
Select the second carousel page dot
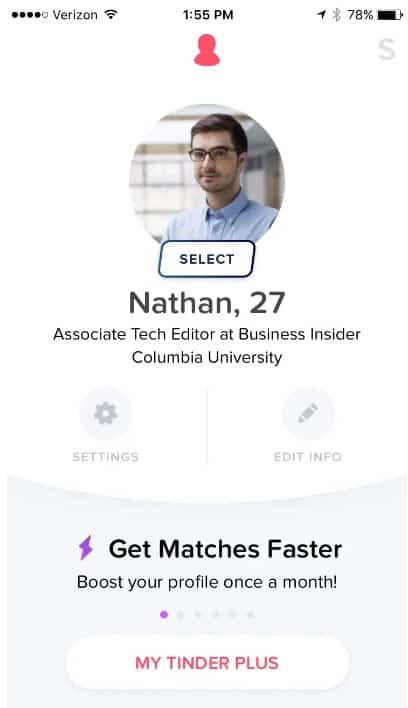click(x=181, y=614)
